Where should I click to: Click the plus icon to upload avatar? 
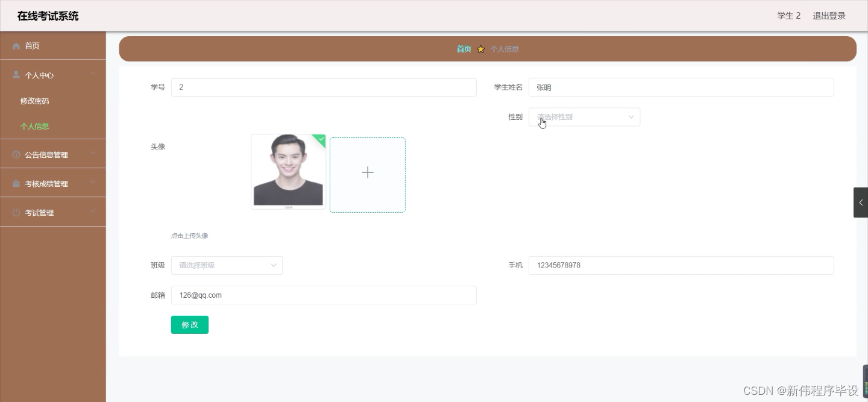pyautogui.click(x=368, y=172)
